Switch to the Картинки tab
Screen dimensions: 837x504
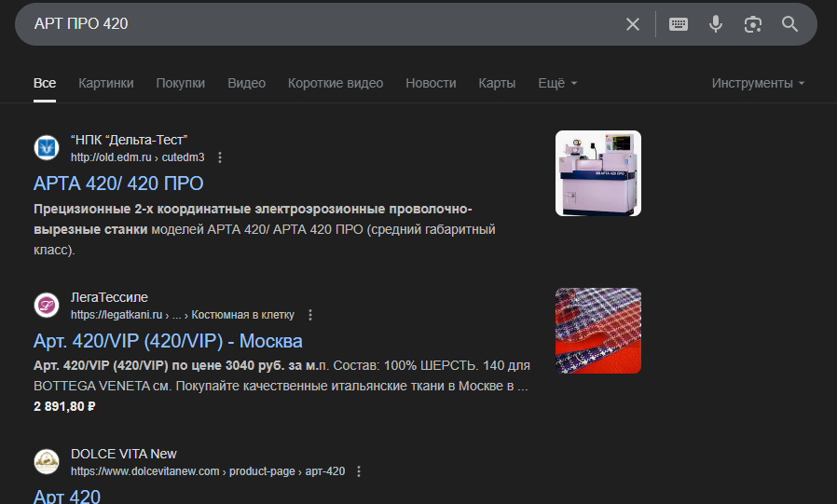click(x=105, y=83)
